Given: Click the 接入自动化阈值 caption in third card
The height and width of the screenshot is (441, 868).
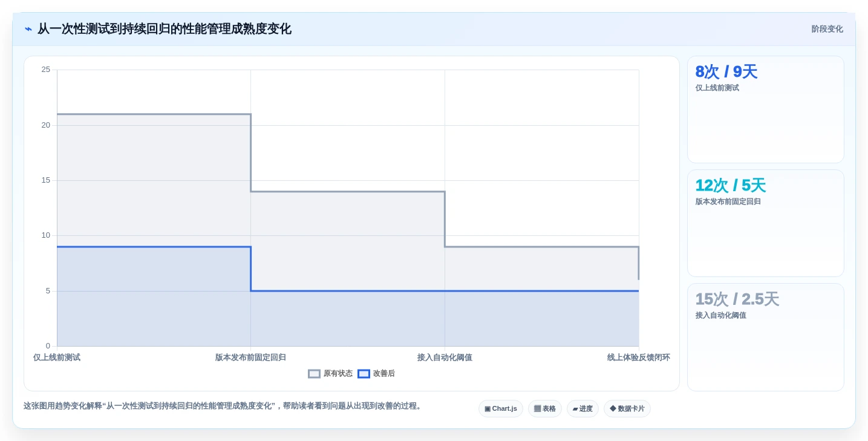Looking at the screenshot, I should point(721,315).
